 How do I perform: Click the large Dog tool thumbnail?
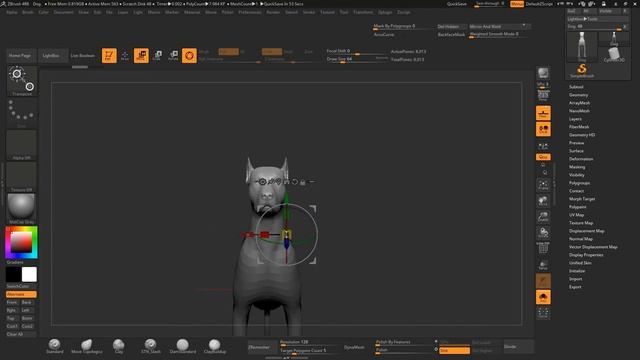[582, 47]
